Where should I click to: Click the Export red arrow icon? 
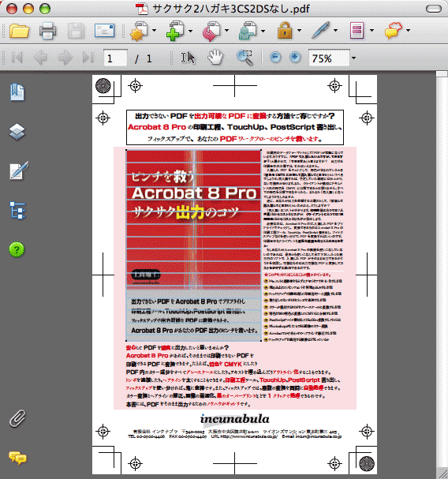click(x=211, y=31)
